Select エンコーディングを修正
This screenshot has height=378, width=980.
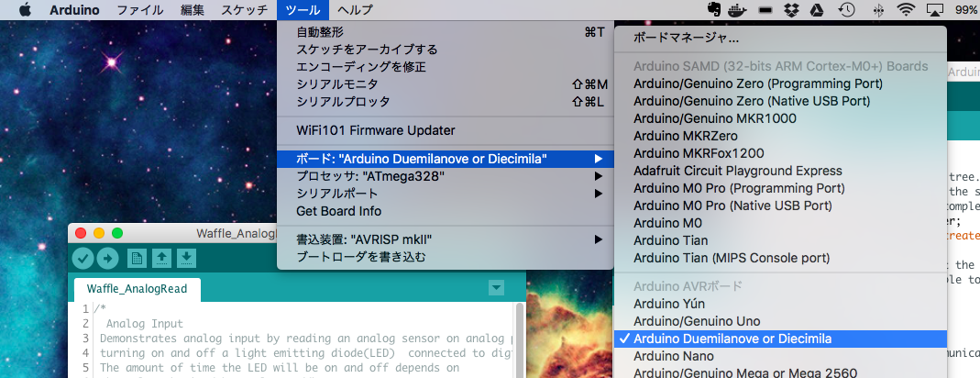tap(446, 67)
